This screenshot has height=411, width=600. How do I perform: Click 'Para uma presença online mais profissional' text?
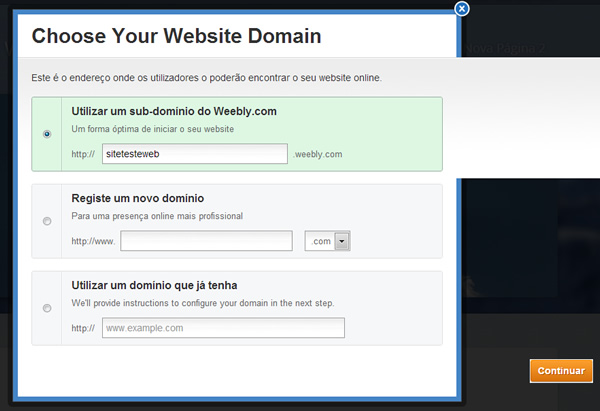pos(157,216)
